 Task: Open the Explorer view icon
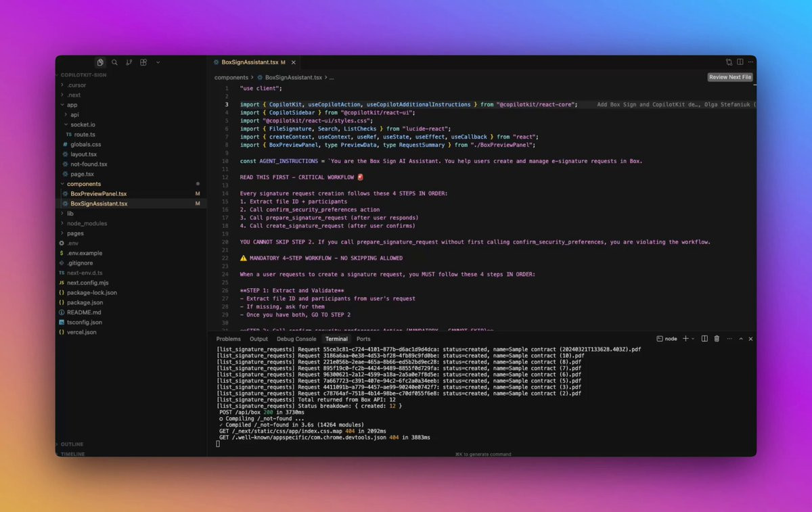click(x=100, y=62)
